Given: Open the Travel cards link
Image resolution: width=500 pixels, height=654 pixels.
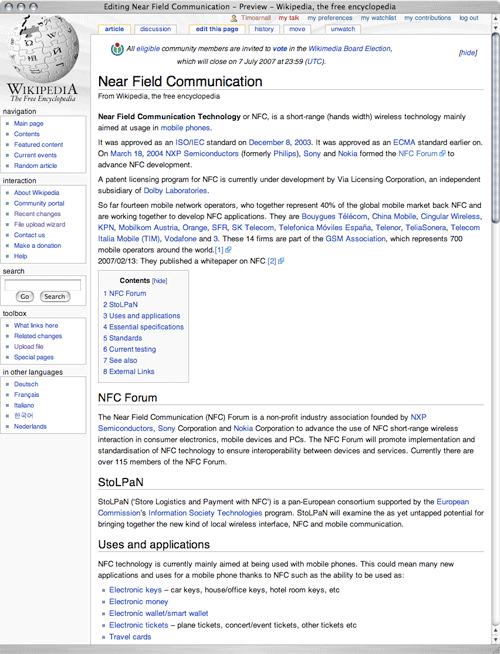Looking at the screenshot, I should tap(130, 637).
